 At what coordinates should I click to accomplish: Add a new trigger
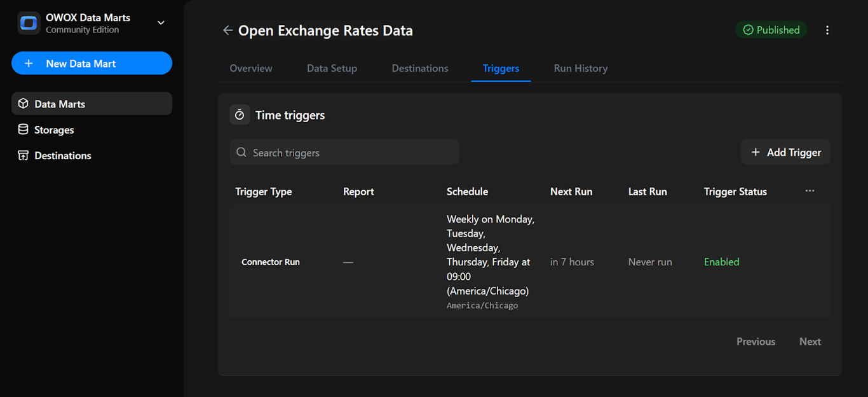tap(785, 152)
